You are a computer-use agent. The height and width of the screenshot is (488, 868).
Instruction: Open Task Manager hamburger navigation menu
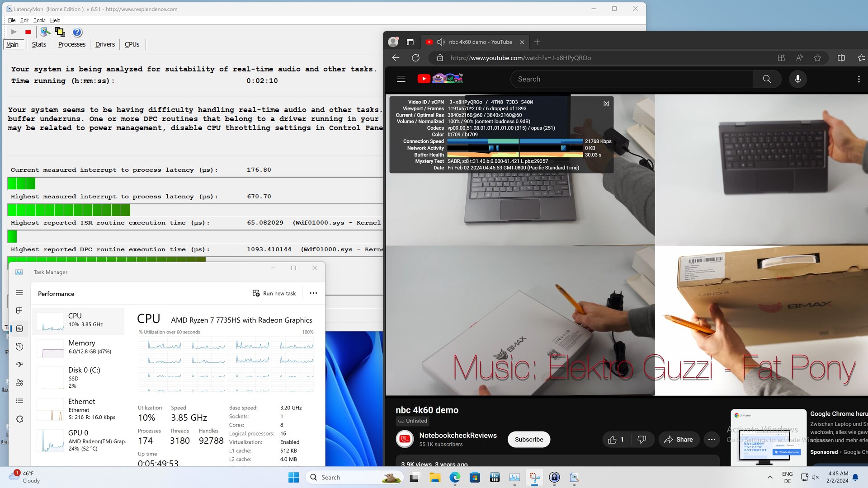(x=19, y=293)
